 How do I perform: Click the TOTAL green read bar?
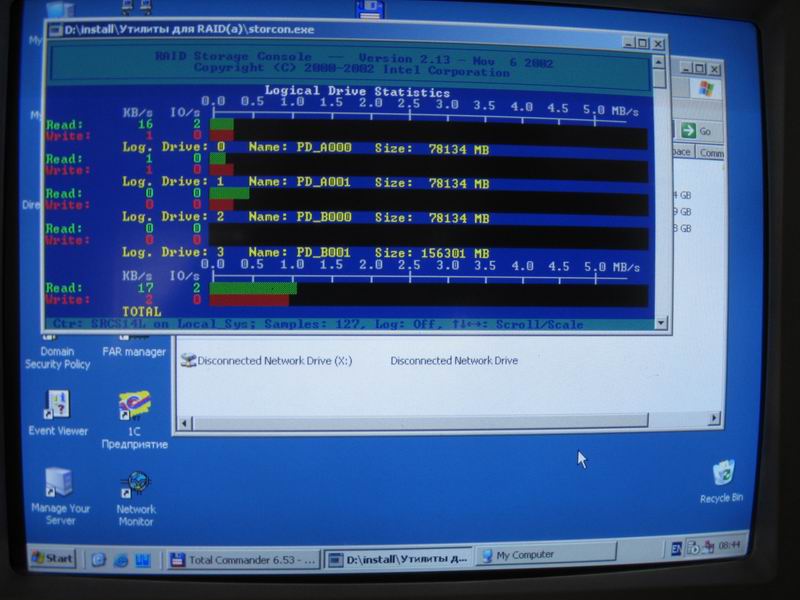click(253, 288)
